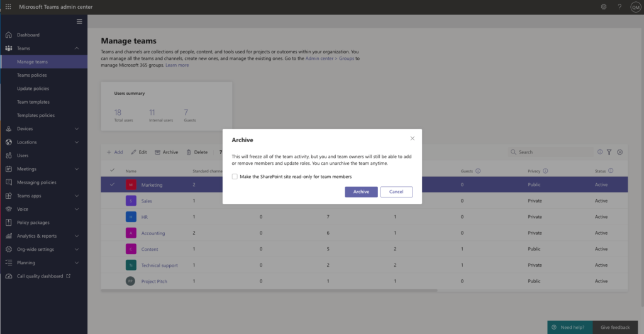Toggle the Marketing row checkmark
644x334 pixels.
[x=112, y=184]
